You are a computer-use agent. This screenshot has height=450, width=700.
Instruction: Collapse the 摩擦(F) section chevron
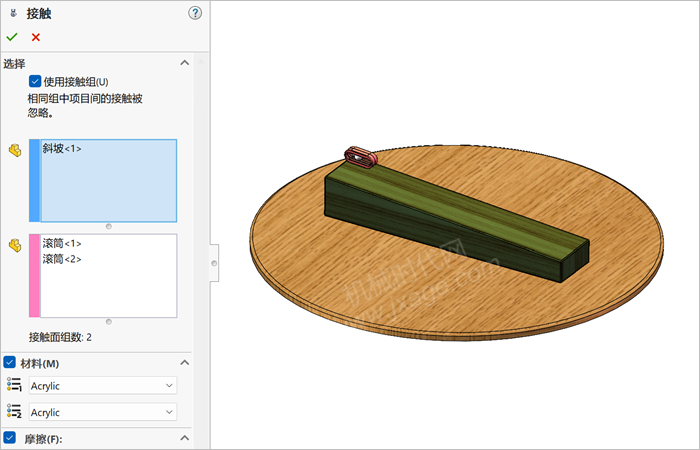(x=184, y=438)
